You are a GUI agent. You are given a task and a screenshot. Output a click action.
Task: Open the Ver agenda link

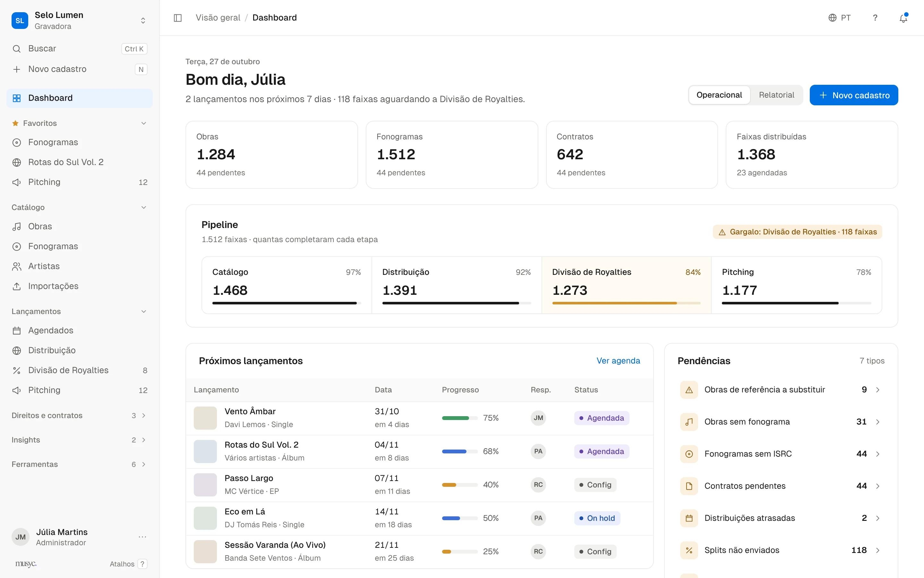tap(618, 361)
